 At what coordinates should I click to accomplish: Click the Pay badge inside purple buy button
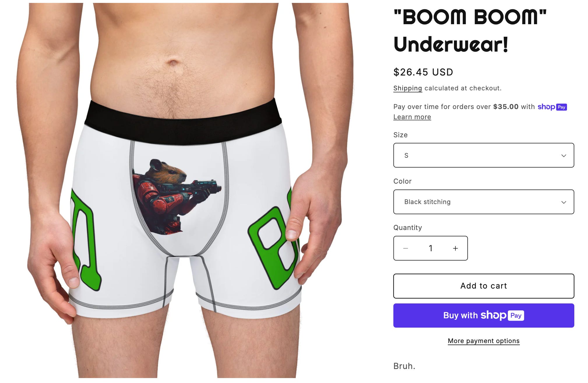(516, 315)
